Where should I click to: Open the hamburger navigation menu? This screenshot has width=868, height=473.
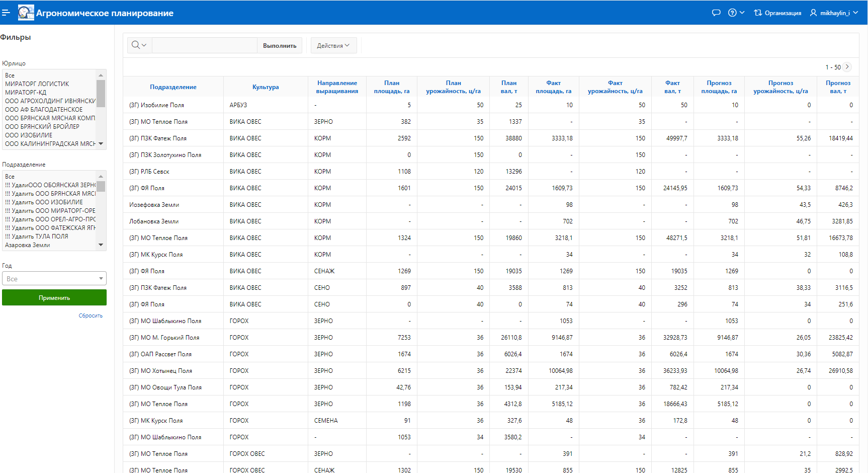coord(6,13)
